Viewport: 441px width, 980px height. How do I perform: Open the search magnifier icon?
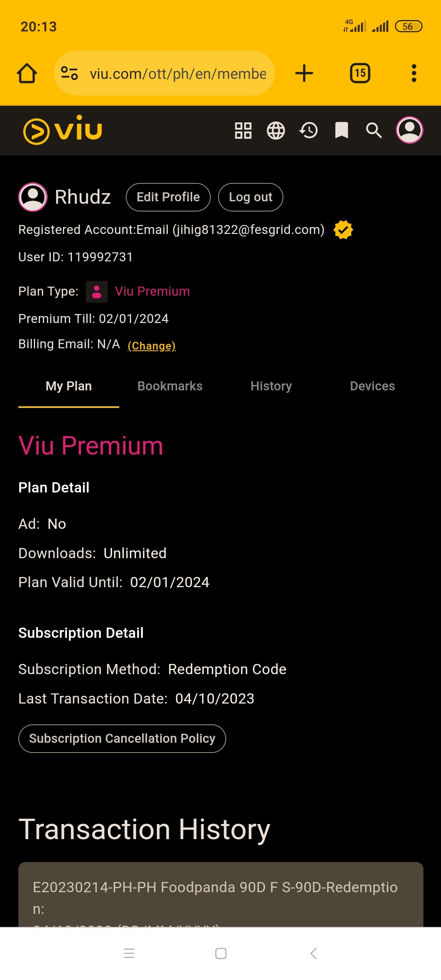coord(374,131)
